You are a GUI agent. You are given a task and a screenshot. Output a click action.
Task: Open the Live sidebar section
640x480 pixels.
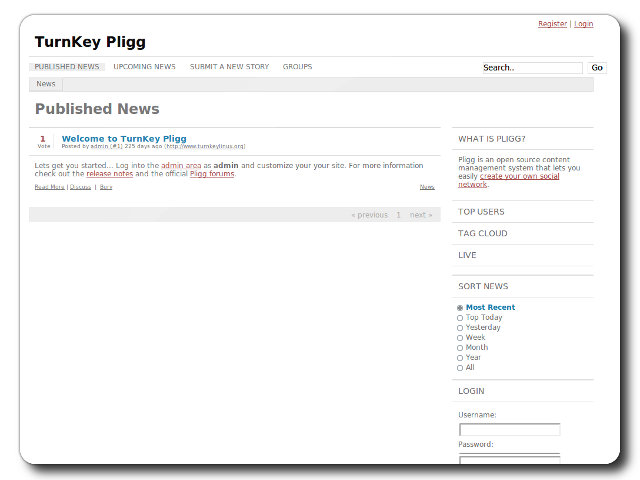pos(467,255)
